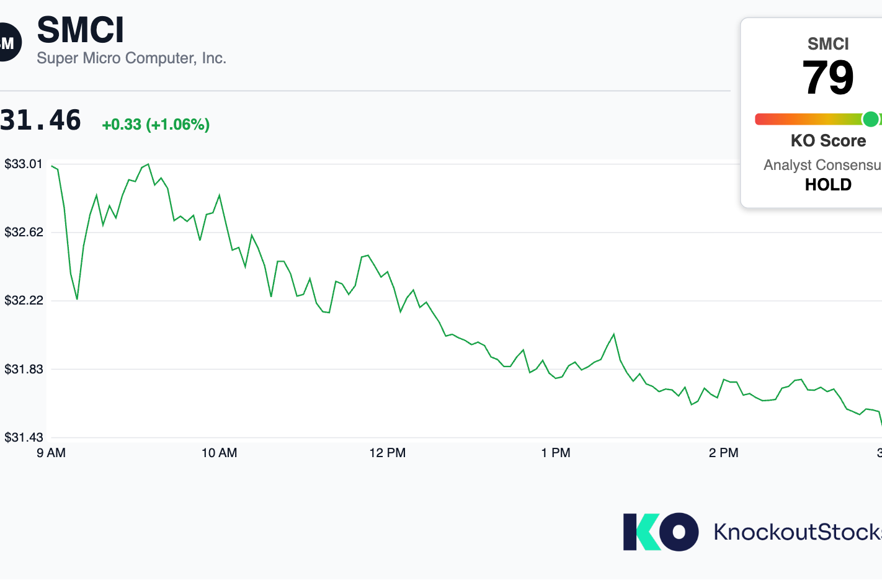Click the 2 PM time axis label
This screenshot has height=588, width=882.
point(724,453)
